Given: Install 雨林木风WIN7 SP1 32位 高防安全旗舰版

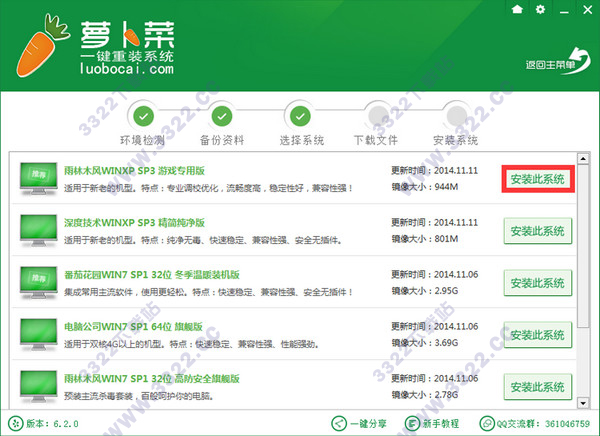Looking at the screenshot, I should pyautogui.click(x=538, y=387).
